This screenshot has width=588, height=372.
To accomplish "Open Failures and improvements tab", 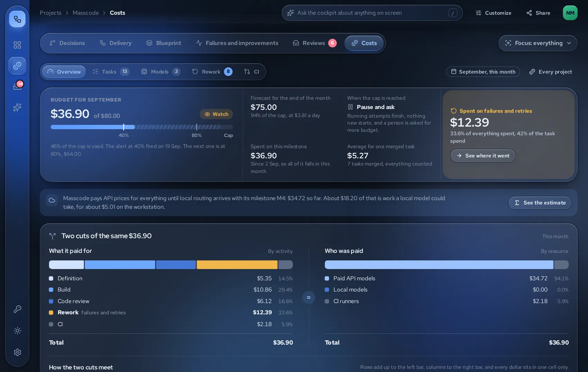I will pos(237,43).
